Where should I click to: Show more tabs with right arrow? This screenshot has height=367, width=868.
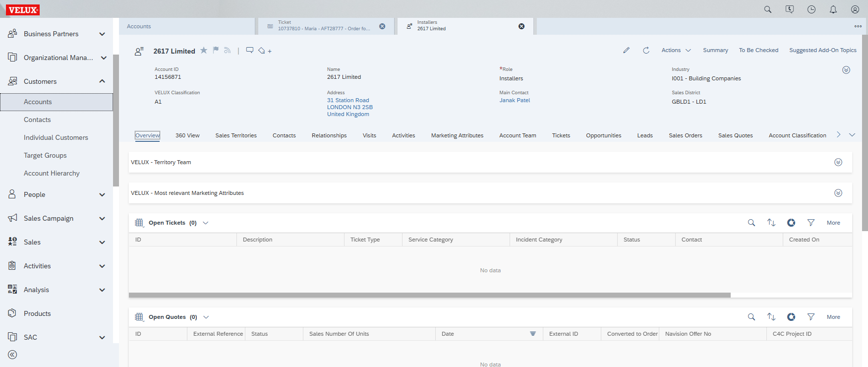click(838, 135)
